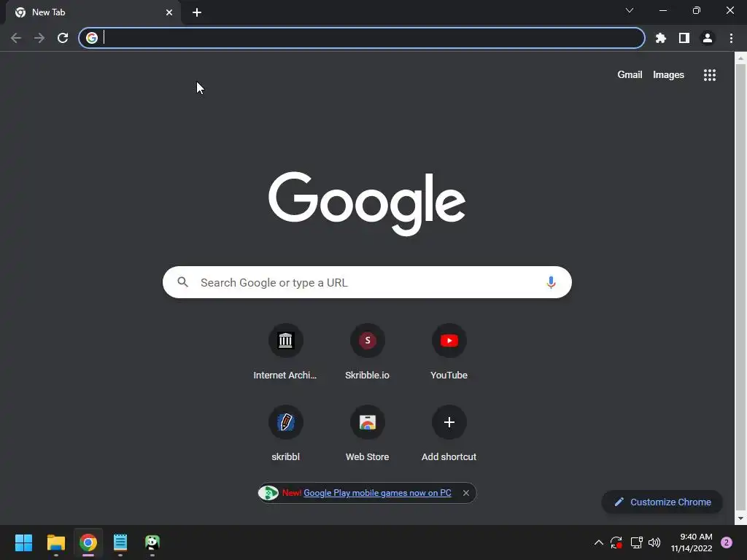Screen dimensions: 747x560
Task: Dismiss the Google Play games promo
Action: pyautogui.click(x=466, y=493)
